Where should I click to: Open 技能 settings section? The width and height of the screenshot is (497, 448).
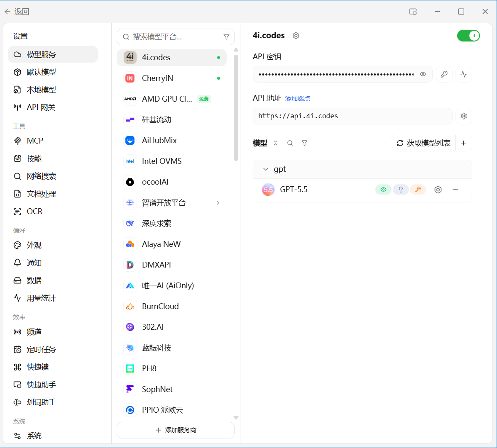(53, 158)
